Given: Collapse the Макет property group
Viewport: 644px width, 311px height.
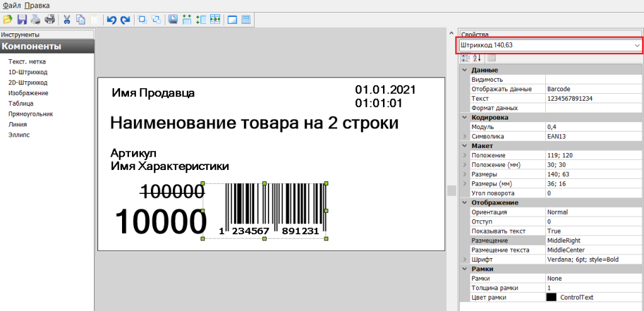Looking at the screenshot, I should [x=465, y=145].
